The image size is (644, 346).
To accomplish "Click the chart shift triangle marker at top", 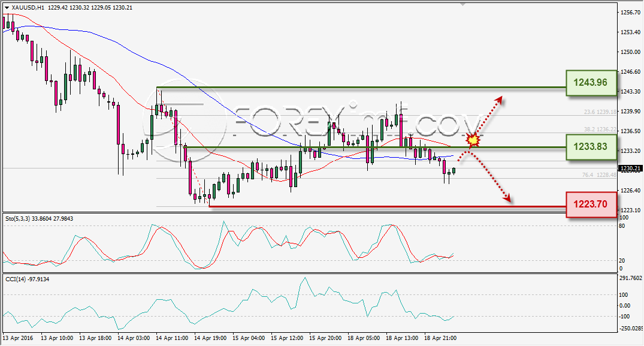I will tap(463, 5).
